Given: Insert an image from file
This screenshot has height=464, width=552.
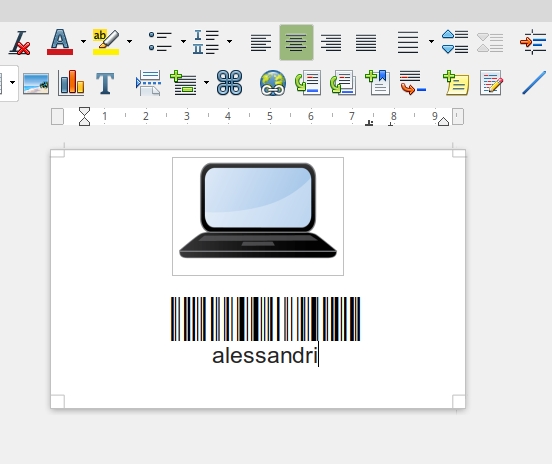Looking at the screenshot, I should (x=36, y=83).
